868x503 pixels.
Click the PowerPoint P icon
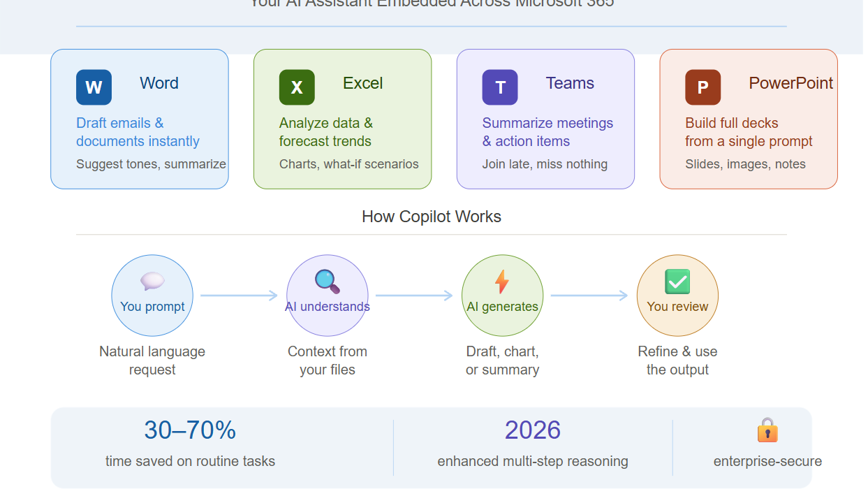(703, 87)
